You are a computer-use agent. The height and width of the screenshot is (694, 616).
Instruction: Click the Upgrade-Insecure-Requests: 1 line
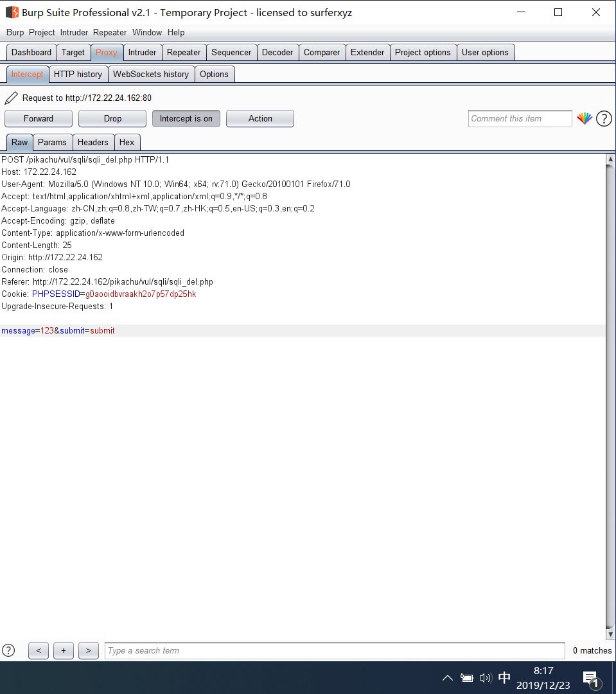(x=57, y=307)
